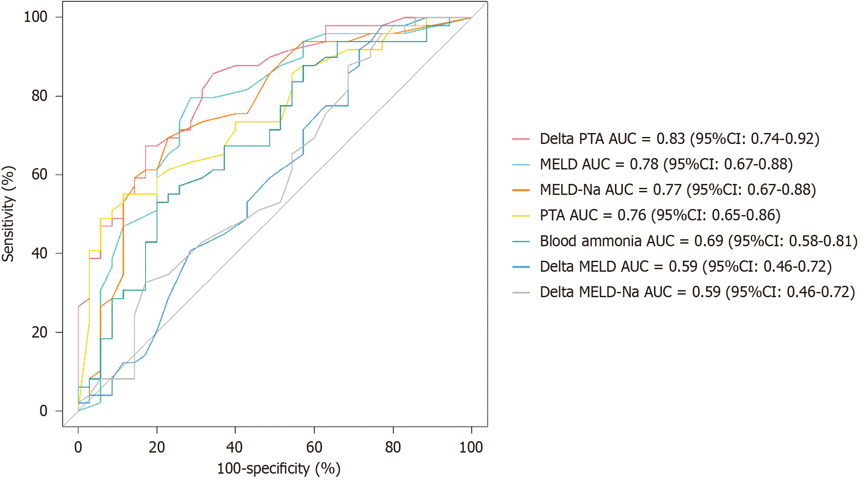Click the Sensitivity (%) y-axis title
The image size is (868, 482).
click(8, 214)
